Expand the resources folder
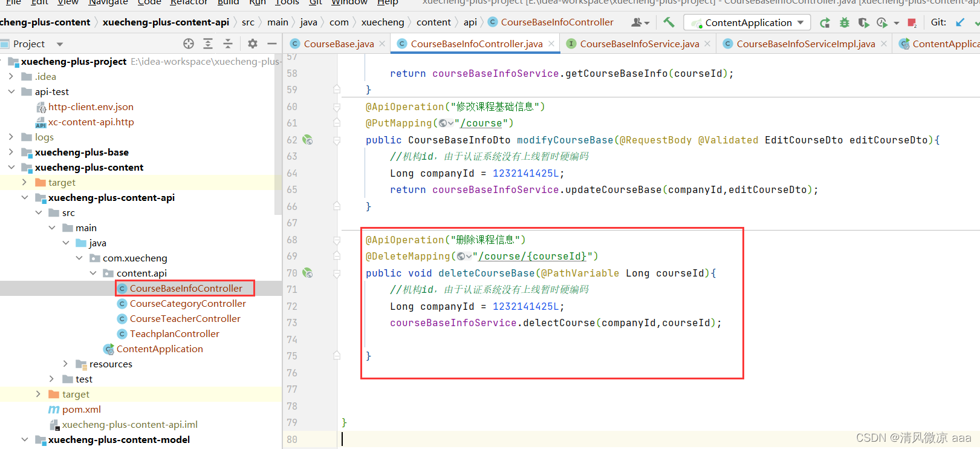The height and width of the screenshot is (449, 980). [x=65, y=364]
